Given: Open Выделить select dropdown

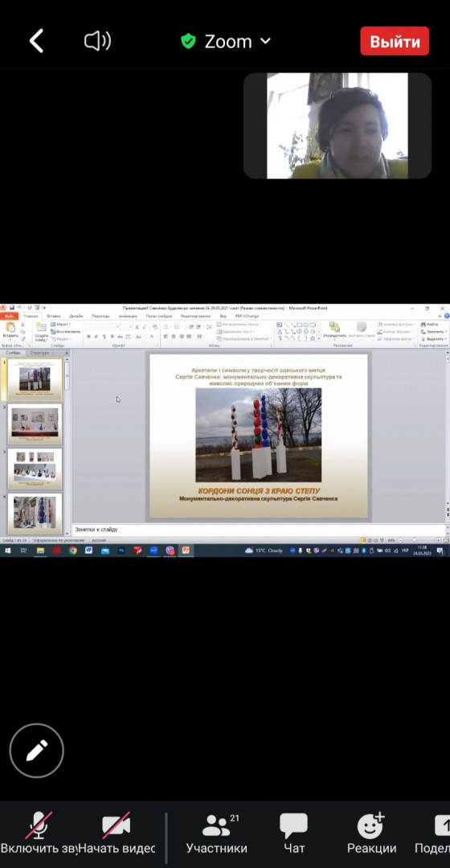Looking at the screenshot, I should pyautogui.click(x=433, y=339).
